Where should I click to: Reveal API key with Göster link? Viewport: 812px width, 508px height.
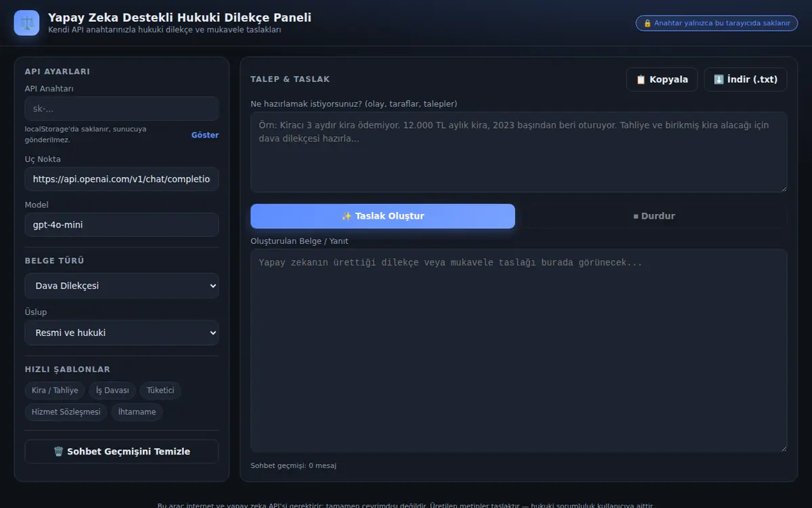tap(205, 135)
